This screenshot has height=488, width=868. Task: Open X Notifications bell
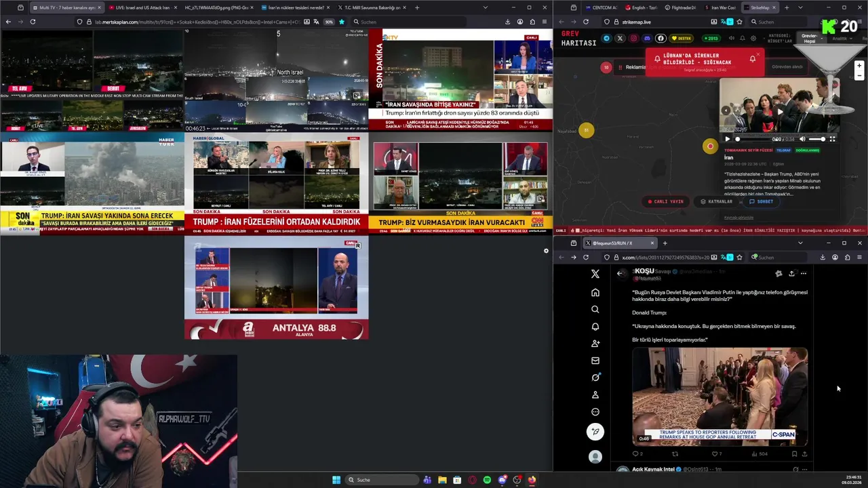pos(595,327)
